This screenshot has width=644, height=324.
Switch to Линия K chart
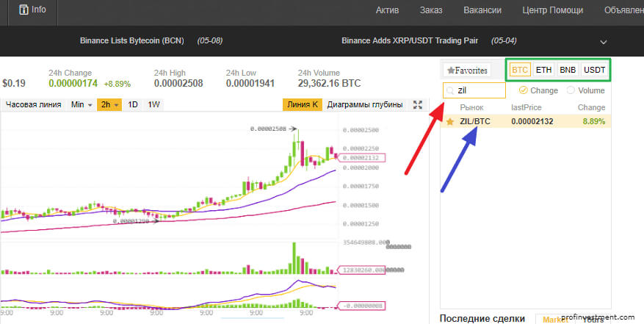pyautogui.click(x=303, y=104)
